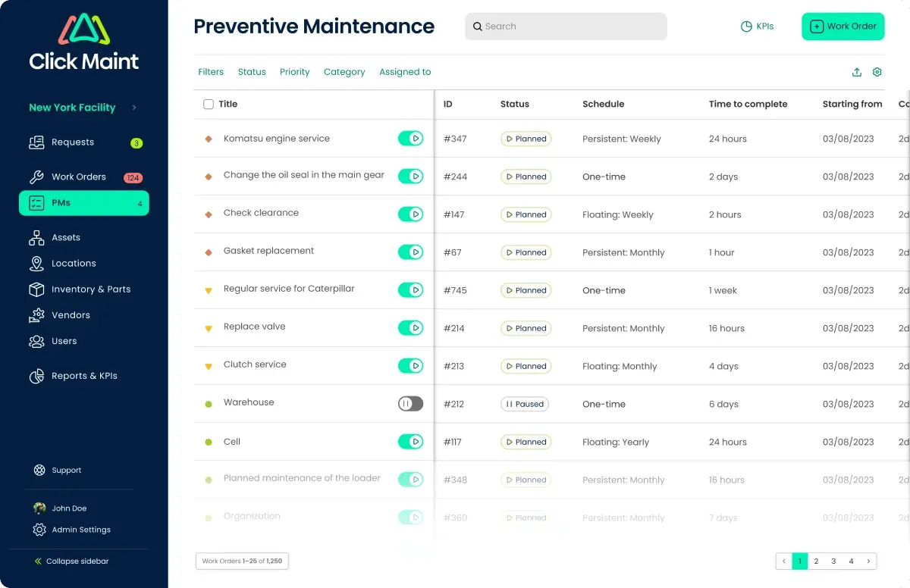Resume the paused Warehouse toggle
This screenshot has height=588, width=910.
click(x=410, y=404)
